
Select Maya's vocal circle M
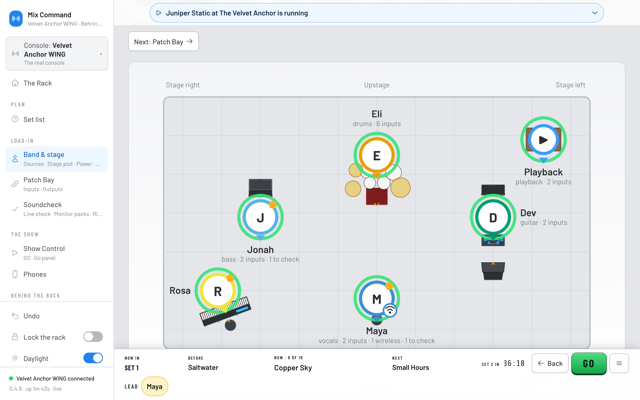(x=376, y=299)
